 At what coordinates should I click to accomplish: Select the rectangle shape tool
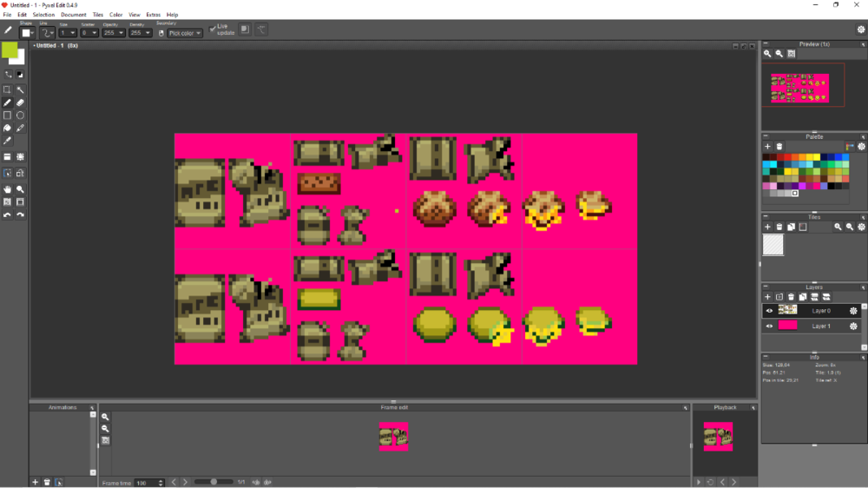click(7, 115)
